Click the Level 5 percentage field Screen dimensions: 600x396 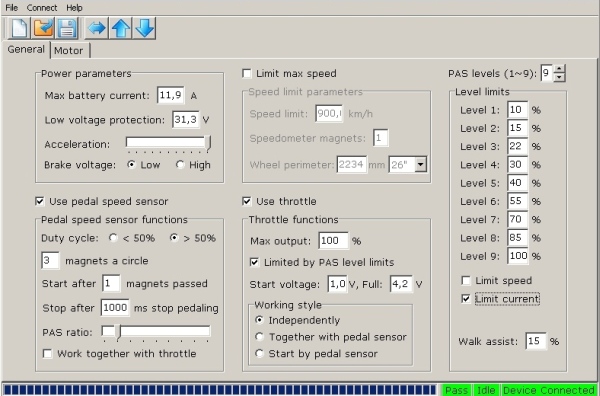point(518,183)
